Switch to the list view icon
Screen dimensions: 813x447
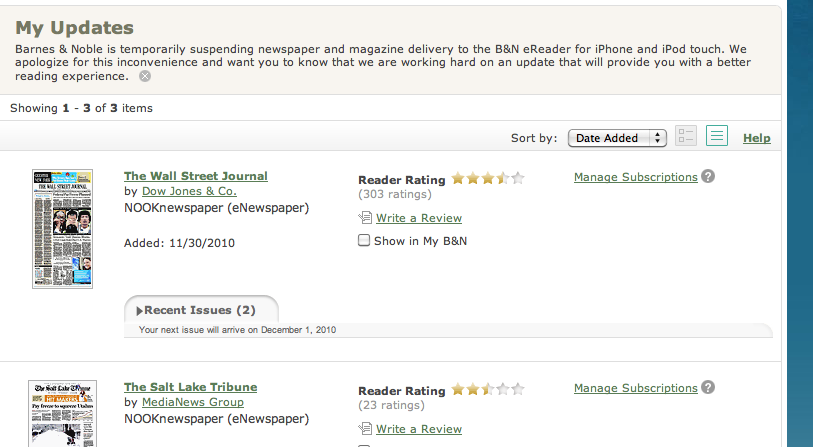[x=717, y=136]
